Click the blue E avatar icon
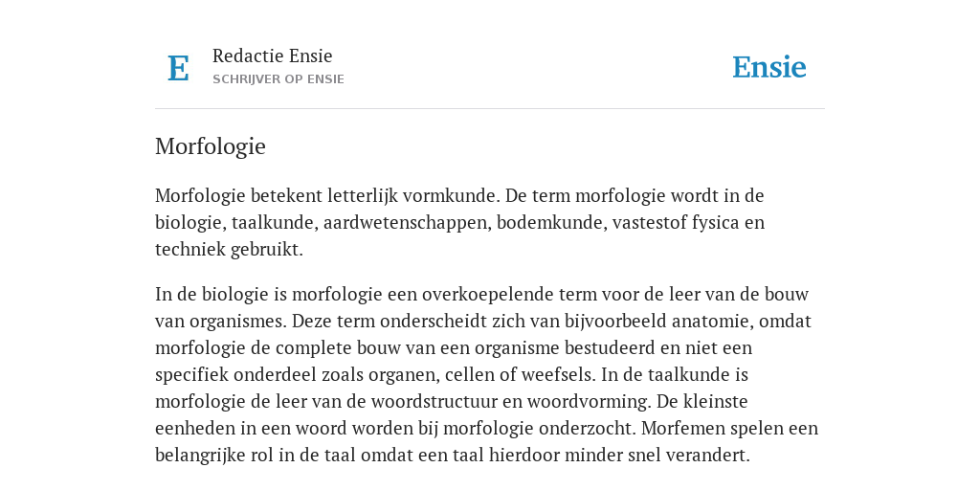980x490 pixels. pos(178,68)
